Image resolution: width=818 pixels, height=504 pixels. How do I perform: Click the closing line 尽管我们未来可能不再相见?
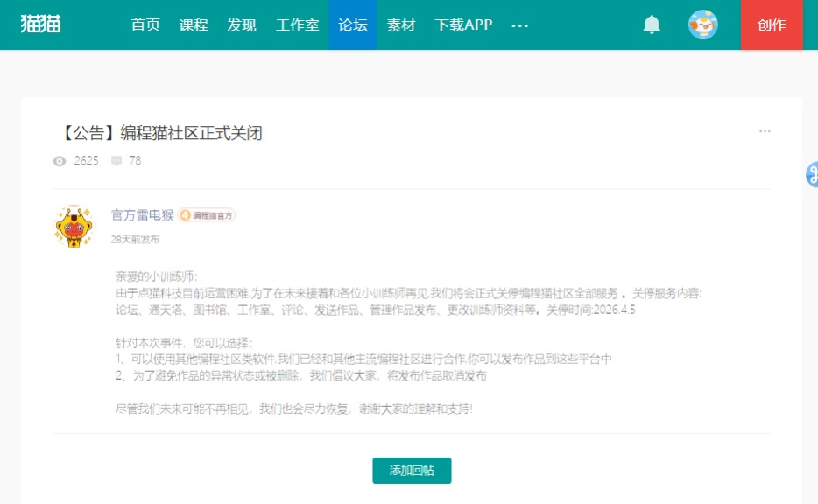click(293, 409)
